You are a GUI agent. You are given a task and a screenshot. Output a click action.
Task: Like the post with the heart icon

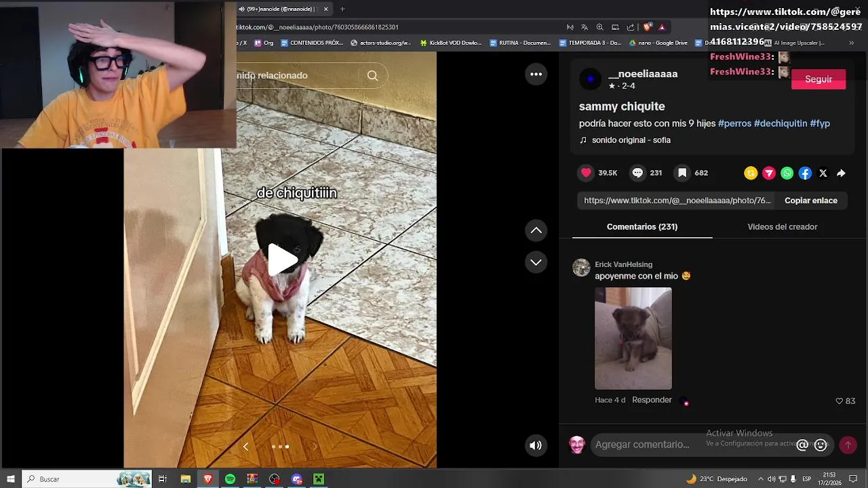tap(587, 173)
